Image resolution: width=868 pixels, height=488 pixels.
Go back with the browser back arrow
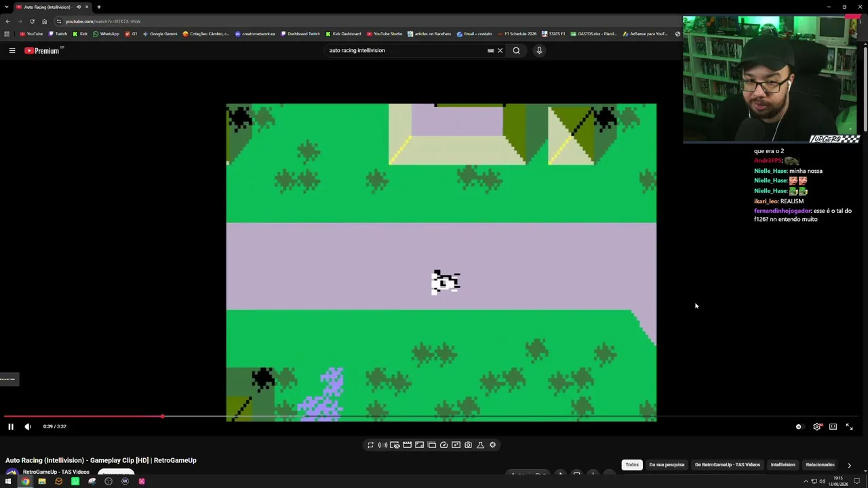7,21
